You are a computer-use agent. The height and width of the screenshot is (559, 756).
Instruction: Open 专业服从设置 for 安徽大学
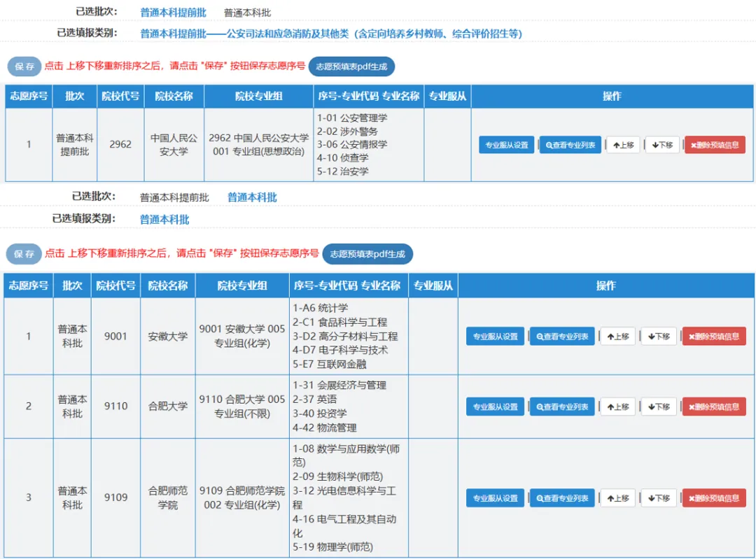[x=495, y=337]
